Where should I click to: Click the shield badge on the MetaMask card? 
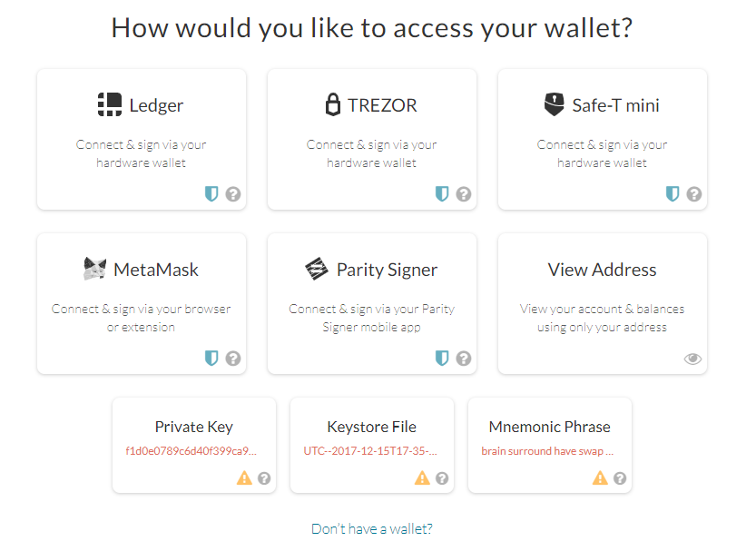click(x=211, y=359)
